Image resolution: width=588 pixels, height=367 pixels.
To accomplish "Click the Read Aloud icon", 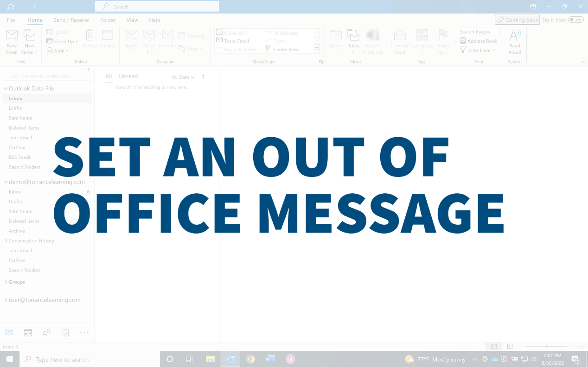I will click(515, 35).
